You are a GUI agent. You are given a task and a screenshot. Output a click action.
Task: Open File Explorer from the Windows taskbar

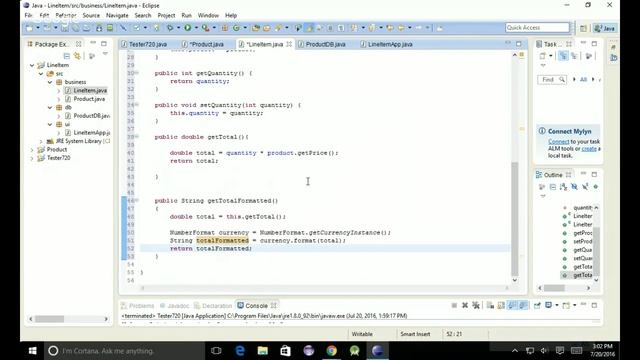pyautogui.click(x=262, y=351)
